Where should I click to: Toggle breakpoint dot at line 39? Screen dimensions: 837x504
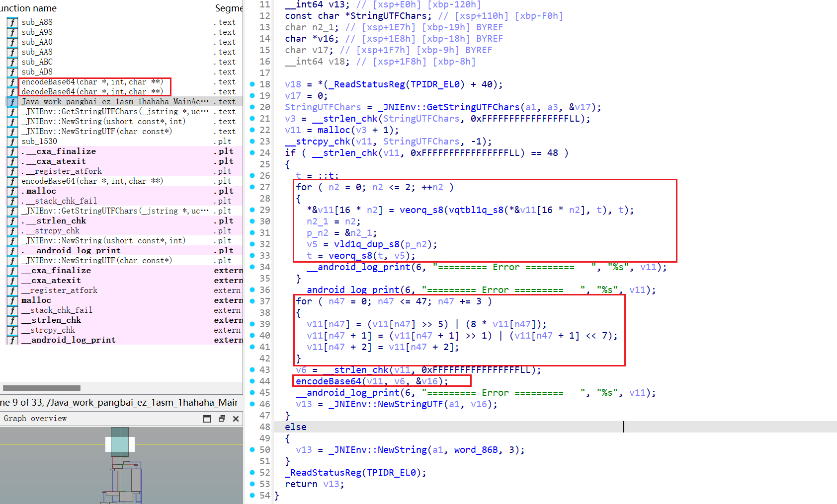pyautogui.click(x=252, y=324)
